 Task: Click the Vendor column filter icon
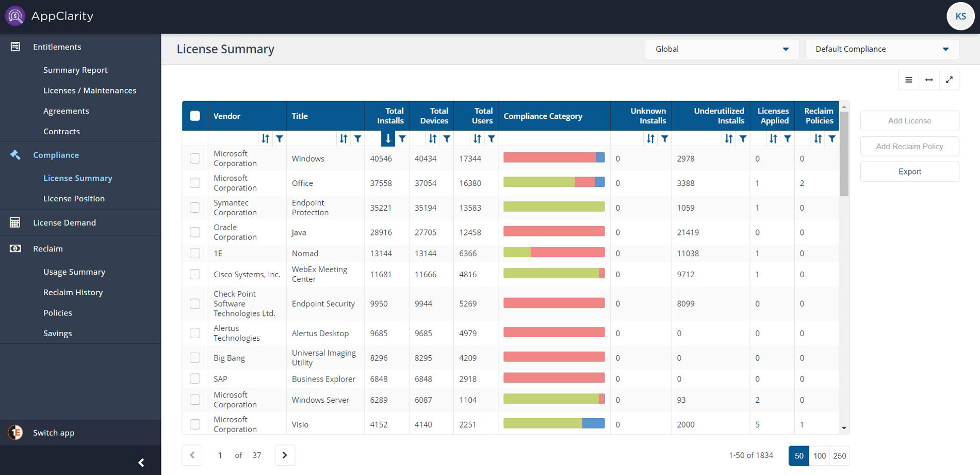[x=279, y=138]
